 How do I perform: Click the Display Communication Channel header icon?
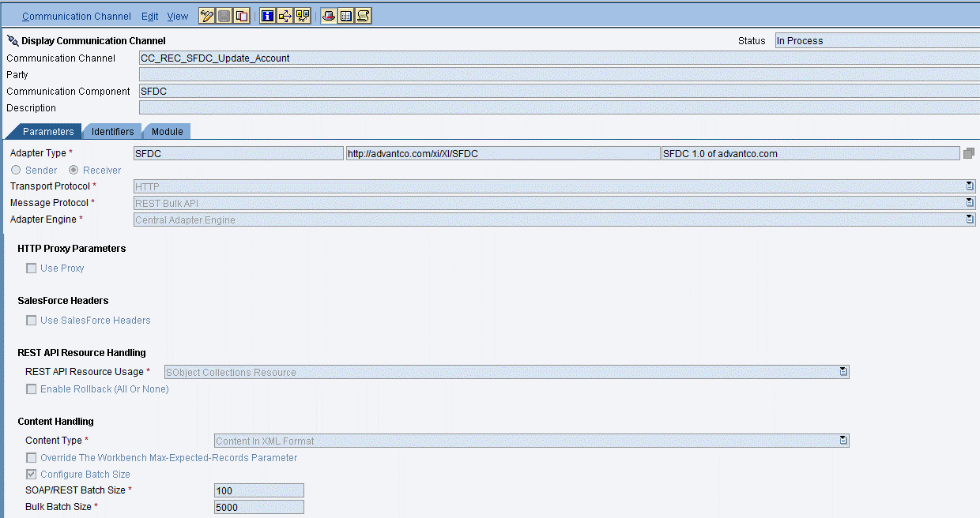tap(11, 39)
